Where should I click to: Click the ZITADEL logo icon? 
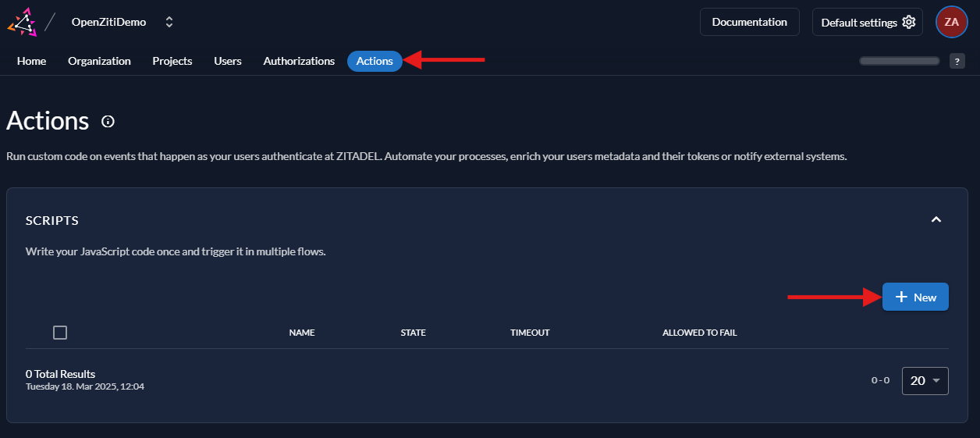[22, 22]
